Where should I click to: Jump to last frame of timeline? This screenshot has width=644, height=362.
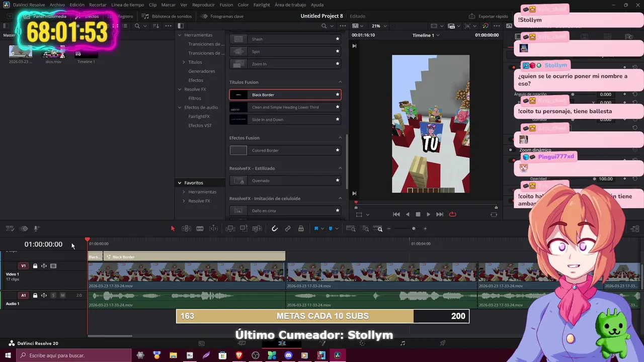tap(439, 215)
